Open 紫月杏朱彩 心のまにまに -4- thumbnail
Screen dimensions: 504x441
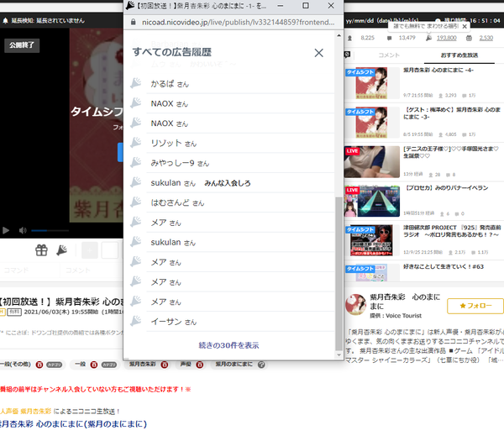coord(371,83)
